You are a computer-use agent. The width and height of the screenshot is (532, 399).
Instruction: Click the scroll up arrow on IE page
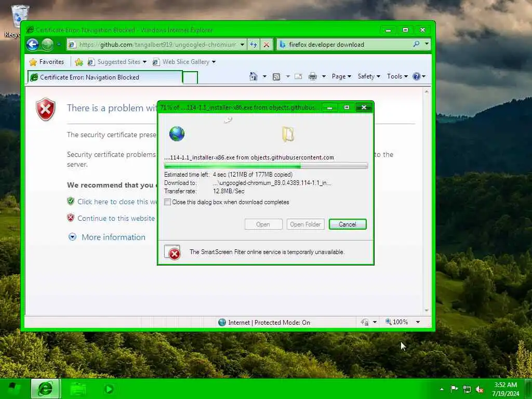427,91
